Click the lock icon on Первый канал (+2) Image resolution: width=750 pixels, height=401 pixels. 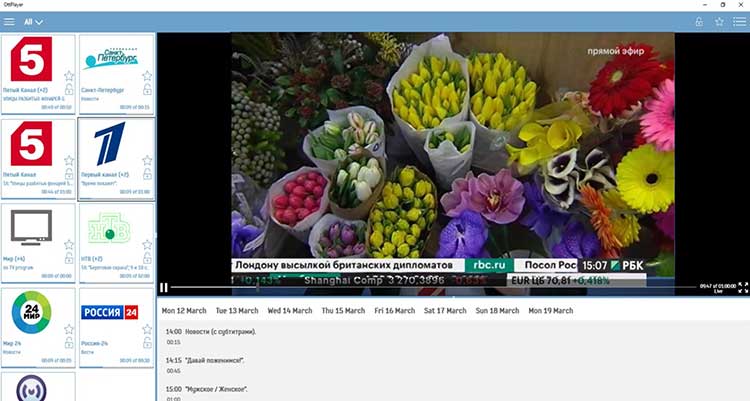pos(147,174)
